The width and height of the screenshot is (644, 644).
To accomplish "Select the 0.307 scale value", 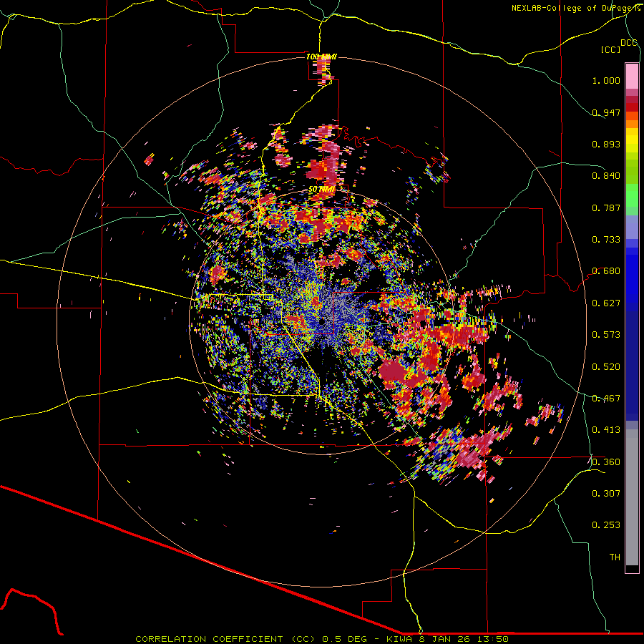I will pos(606,494).
